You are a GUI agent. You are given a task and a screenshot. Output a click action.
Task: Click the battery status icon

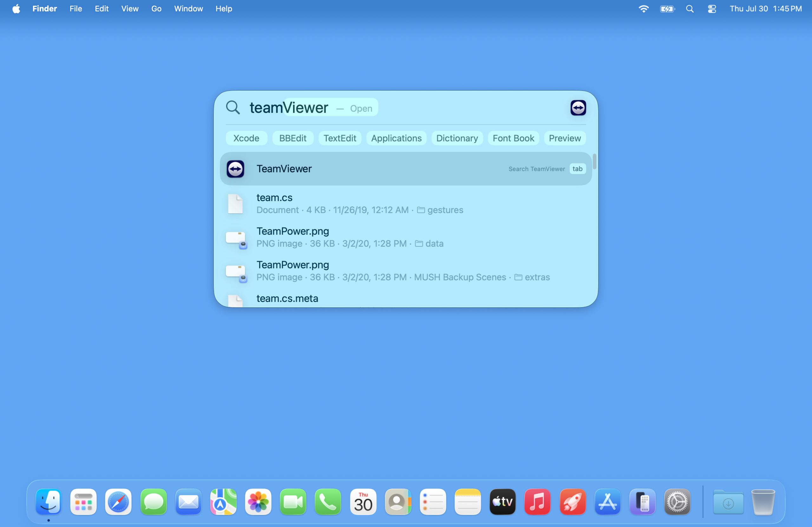pyautogui.click(x=667, y=9)
